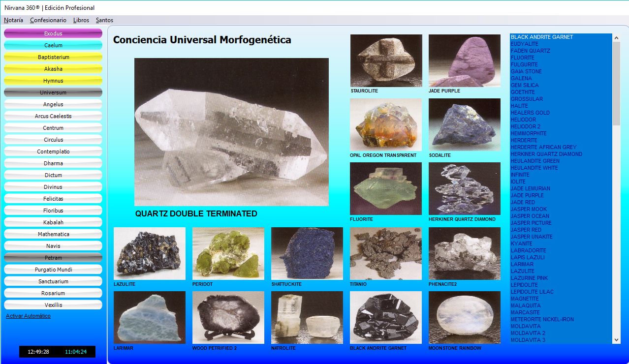This screenshot has height=364, width=629.
Task: Choose the green Fluorite thumbnail
Action: pyautogui.click(x=386, y=188)
